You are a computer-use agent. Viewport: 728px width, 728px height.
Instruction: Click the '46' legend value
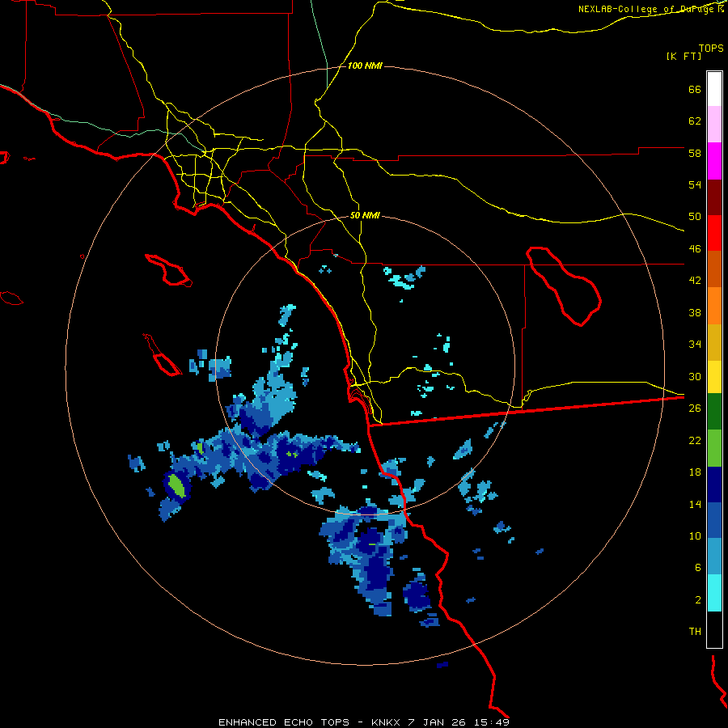coord(695,249)
